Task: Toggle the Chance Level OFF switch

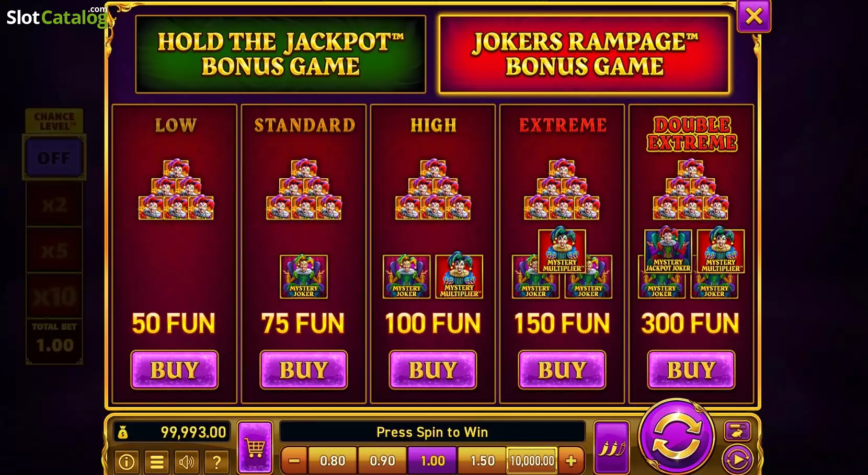Action: 54,157
